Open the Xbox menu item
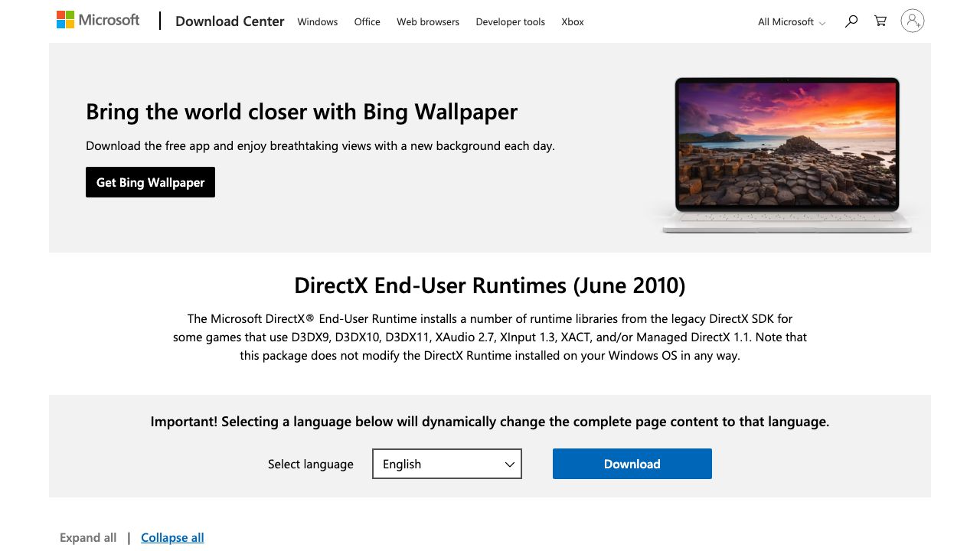 (x=573, y=22)
